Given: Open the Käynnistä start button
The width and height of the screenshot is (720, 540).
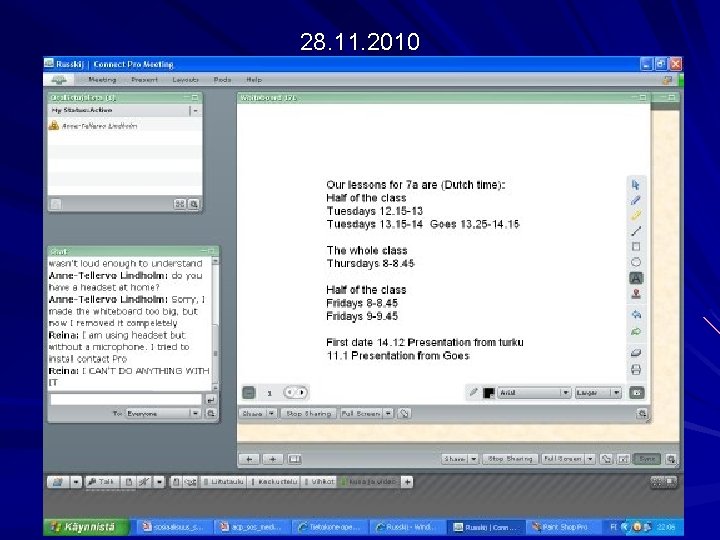Looking at the screenshot, I should pos(85,527).
